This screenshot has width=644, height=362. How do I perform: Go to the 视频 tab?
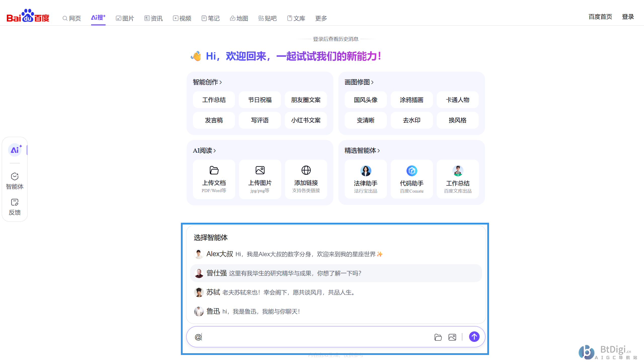(182, 18)
